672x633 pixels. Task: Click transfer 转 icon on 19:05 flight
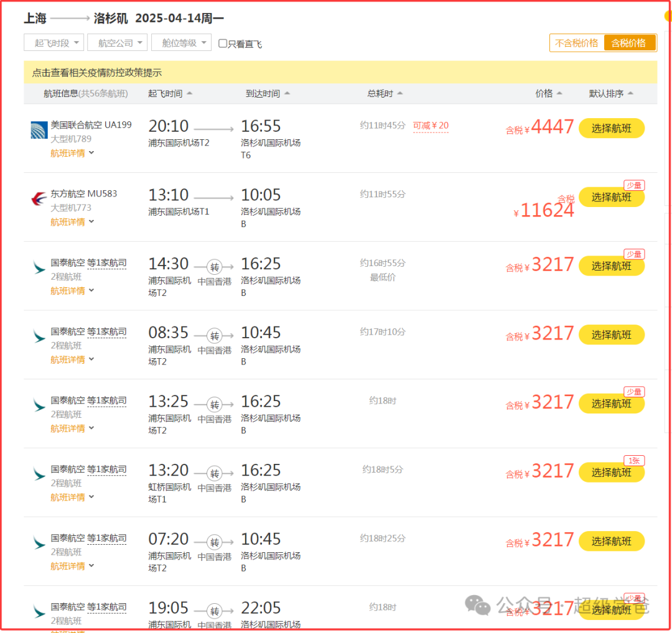click(x=214, y=612)
